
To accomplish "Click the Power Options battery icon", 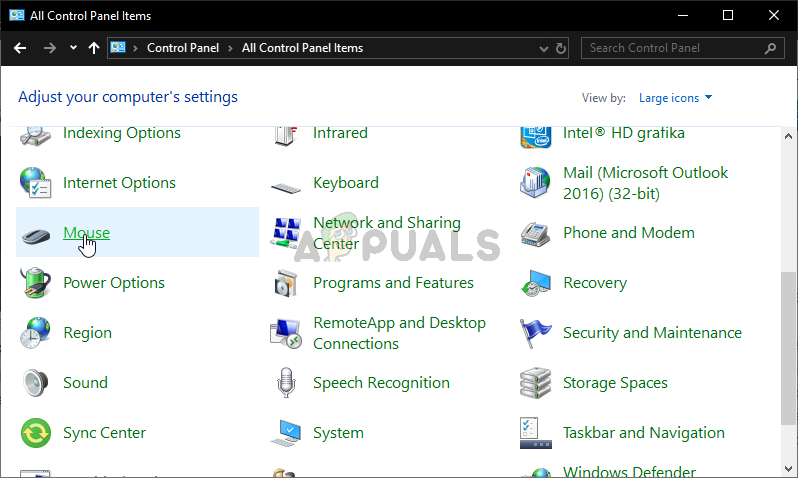I will pos(36,283).
